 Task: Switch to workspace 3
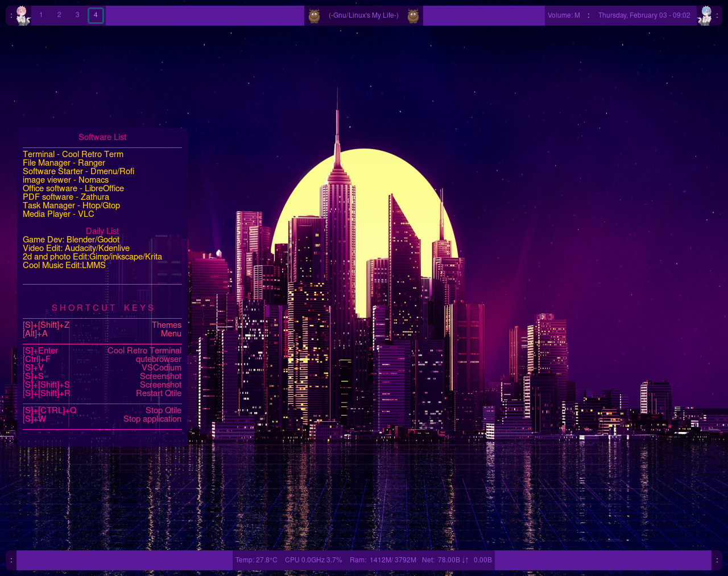(x=77, y=15)
